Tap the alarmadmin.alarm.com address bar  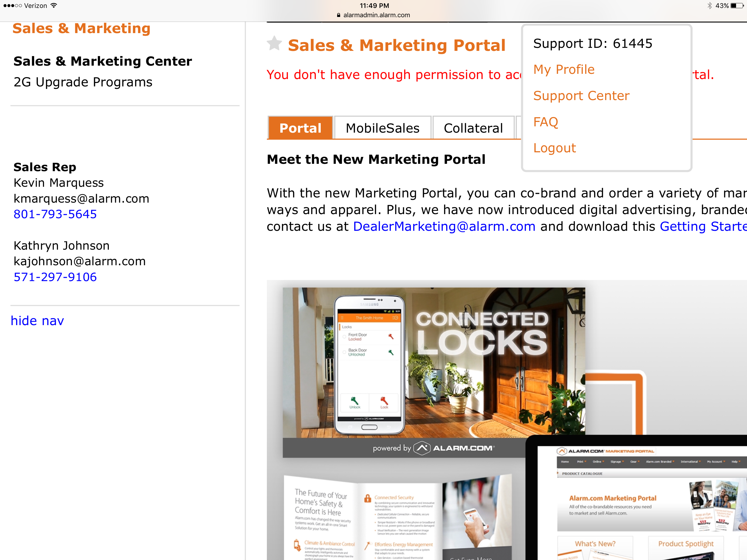click(x=376, y=15)
